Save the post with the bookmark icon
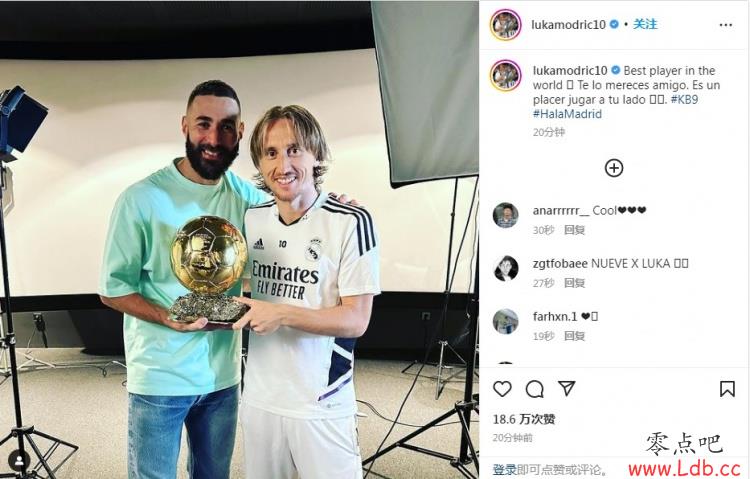Viewport: 750px width, 479px height. coord(727,389)
